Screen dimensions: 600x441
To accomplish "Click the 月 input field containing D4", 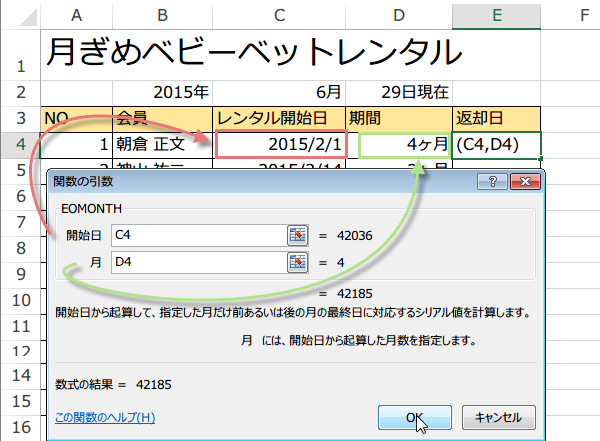I will point(199,262).
